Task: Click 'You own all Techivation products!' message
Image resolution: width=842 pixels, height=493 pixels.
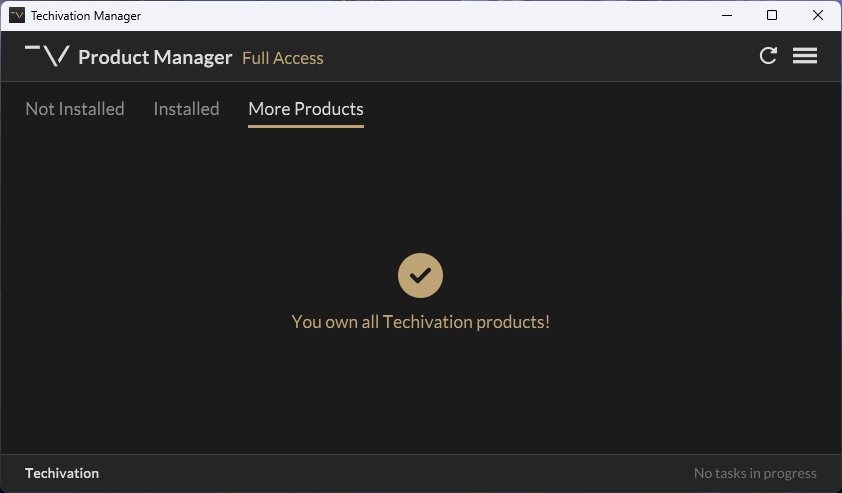Action: point(420,322)
